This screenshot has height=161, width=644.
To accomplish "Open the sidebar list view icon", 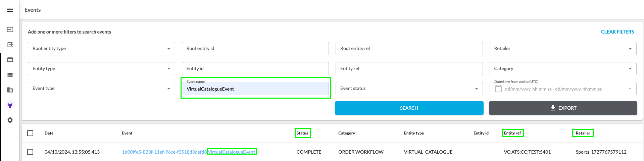I will pyautogui.click(x=10, y=75).
